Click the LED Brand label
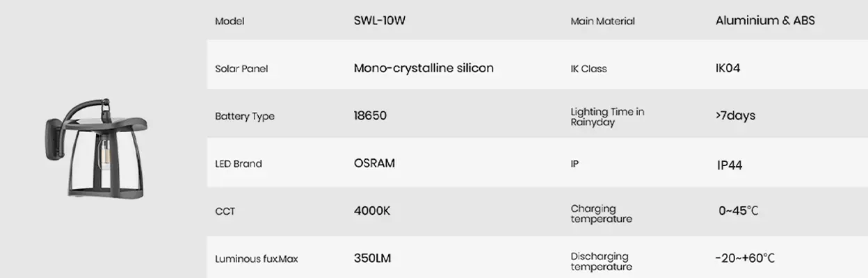Viewport: 868px width, 278px height. pos(239,164)
